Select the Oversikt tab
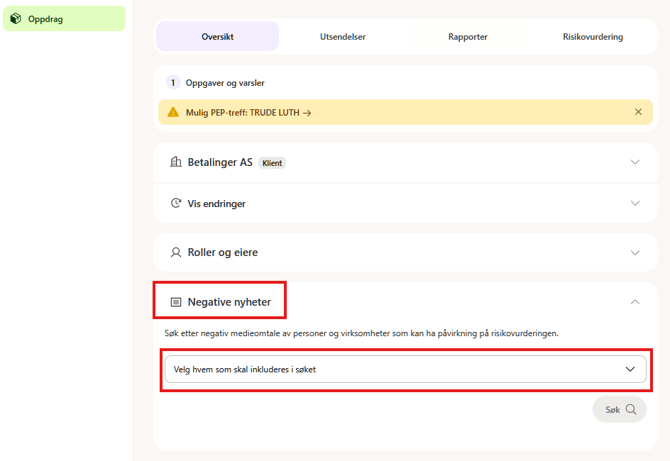 [217, 37]
